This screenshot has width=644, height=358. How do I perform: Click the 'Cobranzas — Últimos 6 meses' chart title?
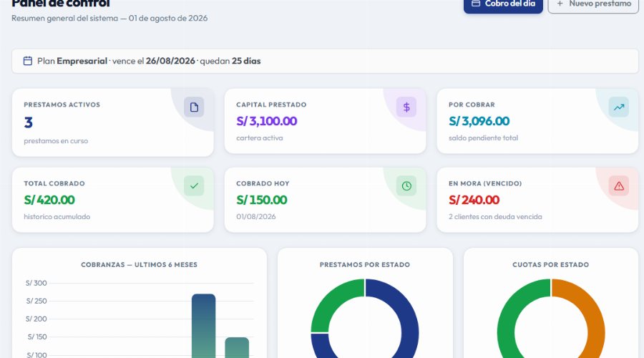pos(140,265)
